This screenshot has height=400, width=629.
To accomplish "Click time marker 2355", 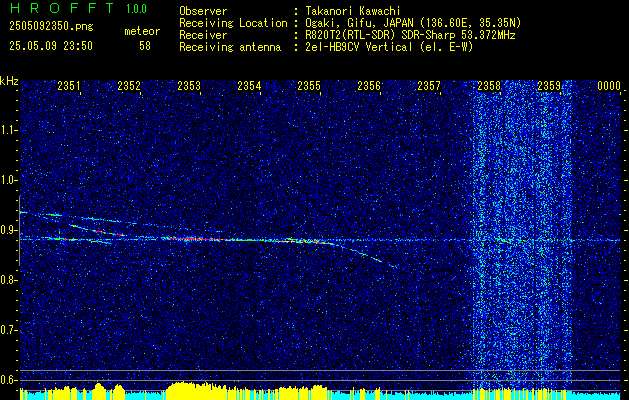I will tap(309, 85).
